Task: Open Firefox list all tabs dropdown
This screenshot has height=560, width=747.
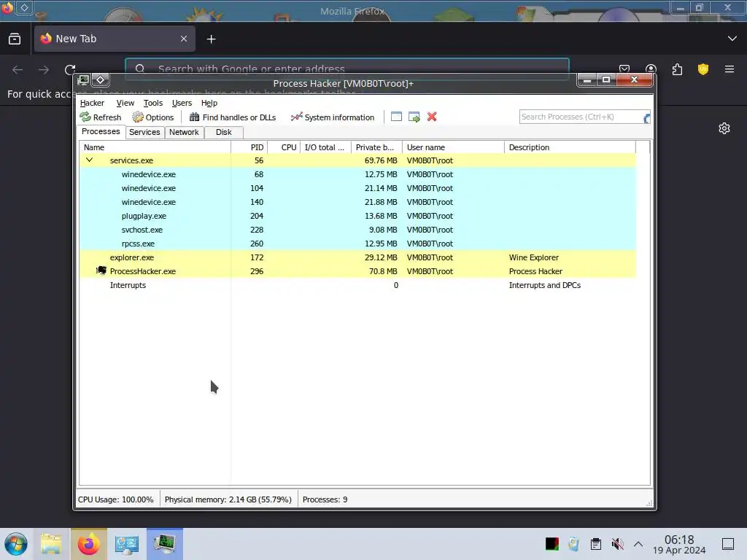Action: 732,39
